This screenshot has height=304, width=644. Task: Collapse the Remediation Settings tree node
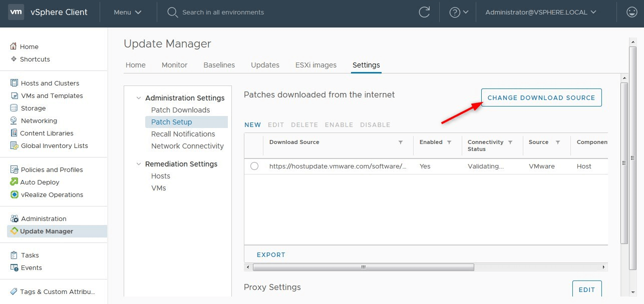[x=139, y=164]
